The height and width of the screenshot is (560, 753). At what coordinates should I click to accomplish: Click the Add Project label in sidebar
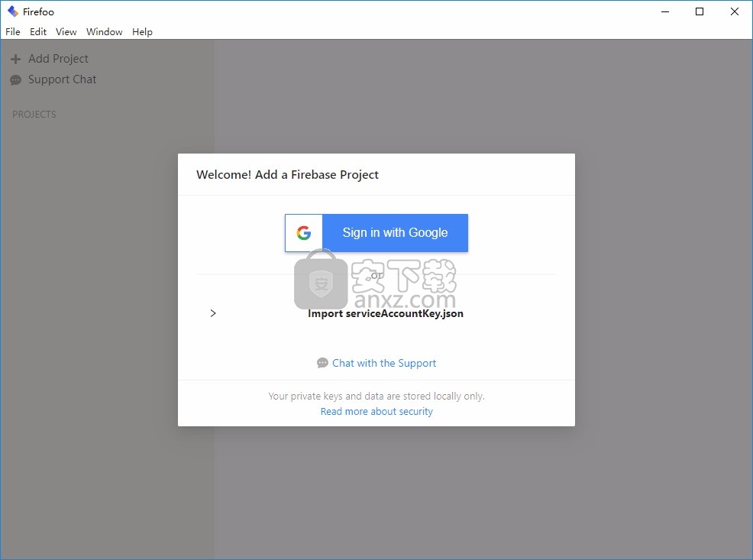click(58, 59)
